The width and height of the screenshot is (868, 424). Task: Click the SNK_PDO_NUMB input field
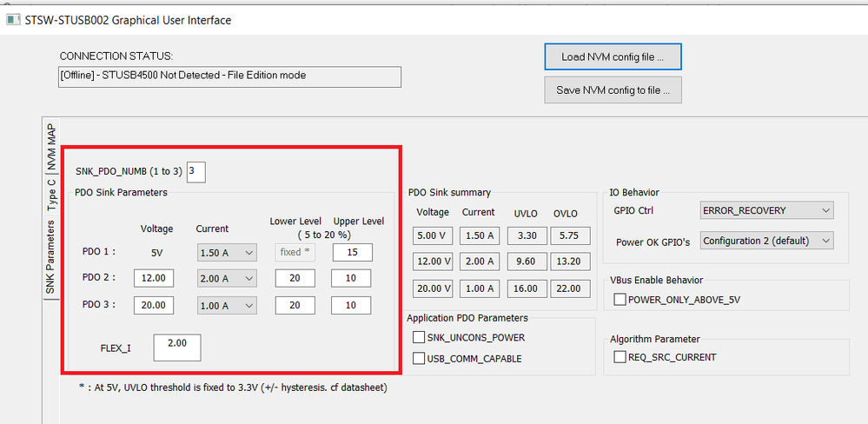pyautogui.click(x=195, y=172)
